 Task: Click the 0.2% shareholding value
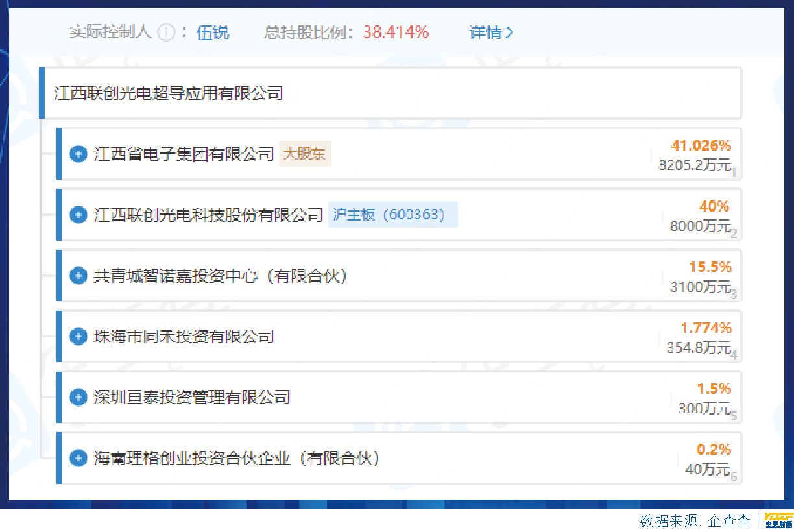(x=714, y=450)
